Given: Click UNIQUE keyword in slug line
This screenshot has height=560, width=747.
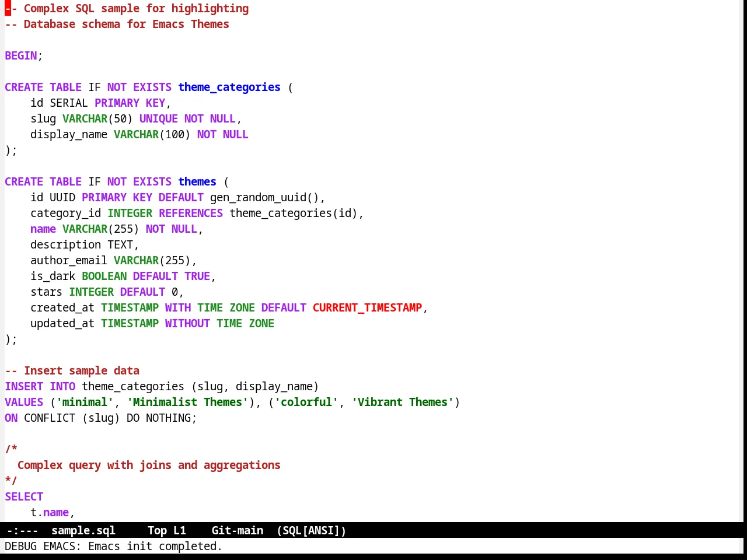Looking at the screenshot, I should pyautogui.click(x=159, y=118).
